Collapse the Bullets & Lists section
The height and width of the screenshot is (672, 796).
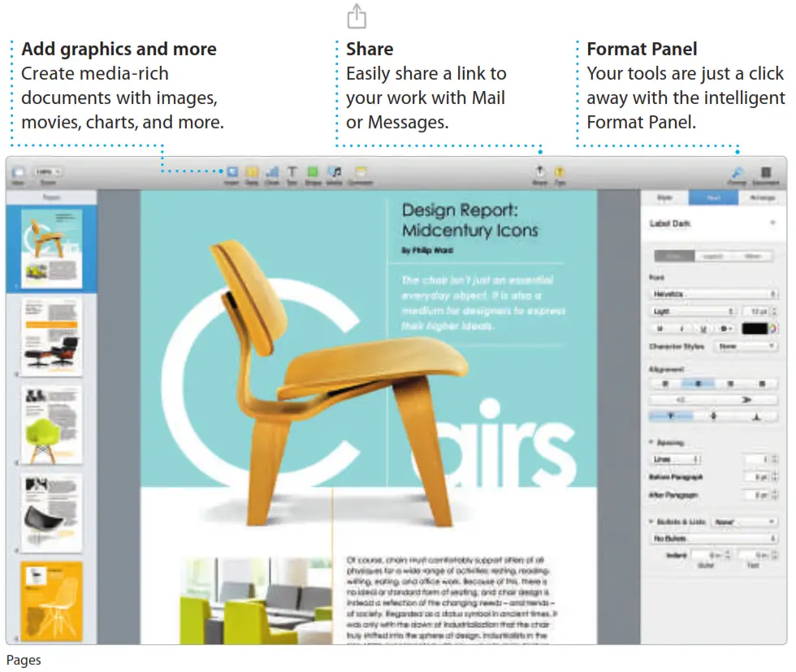(651, 522)
